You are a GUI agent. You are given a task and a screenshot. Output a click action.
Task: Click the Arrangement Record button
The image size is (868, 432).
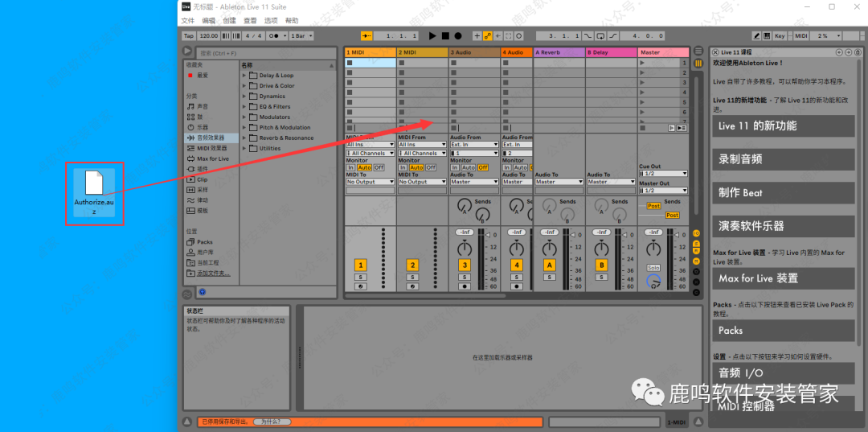(x=458, y=36)
